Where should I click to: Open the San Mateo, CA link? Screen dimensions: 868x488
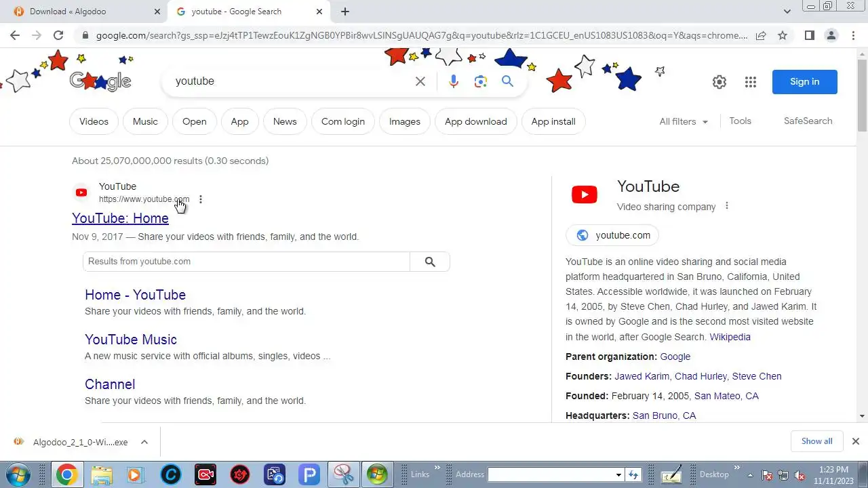pyautogui.click(x=726, y=396)
